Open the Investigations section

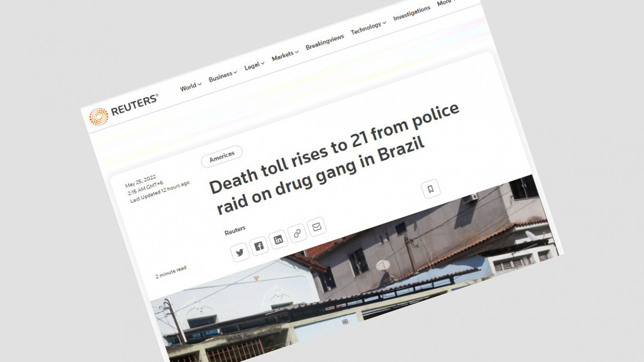tap(412, 13)
